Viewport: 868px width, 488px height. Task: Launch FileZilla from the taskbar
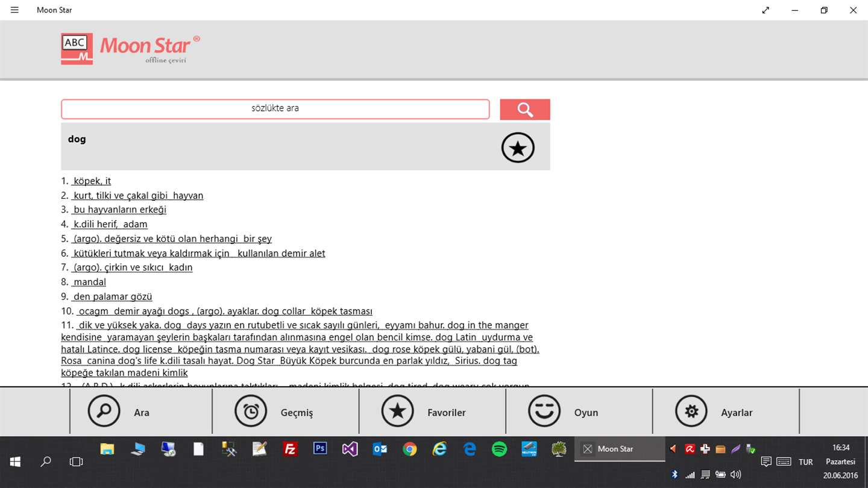coord(291,449)
